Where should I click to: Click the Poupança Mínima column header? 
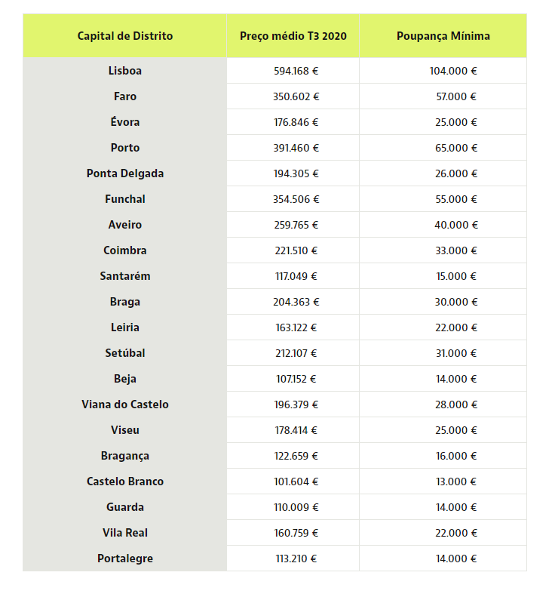pyautogui.click(x=443, y=36)
